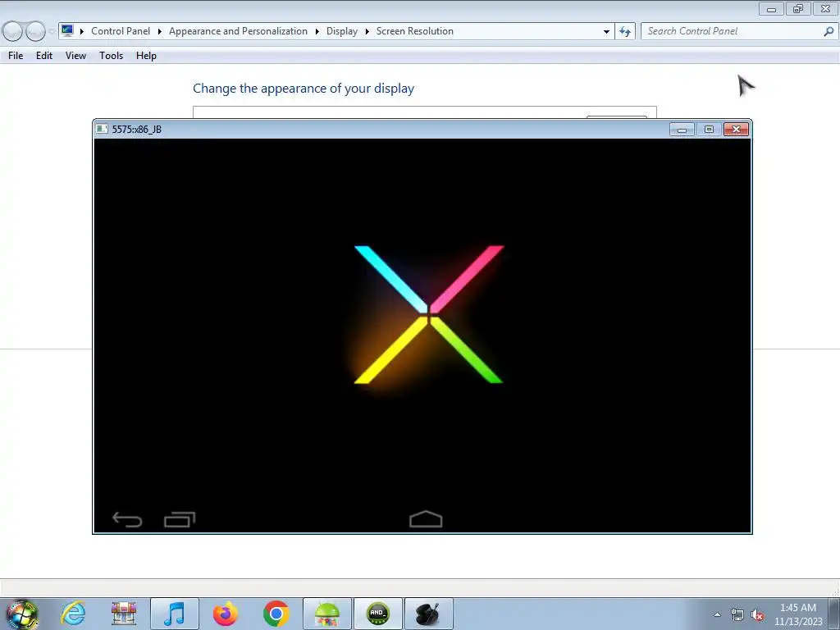Click the Screen Resolution breadcrumb

[414, 31]
